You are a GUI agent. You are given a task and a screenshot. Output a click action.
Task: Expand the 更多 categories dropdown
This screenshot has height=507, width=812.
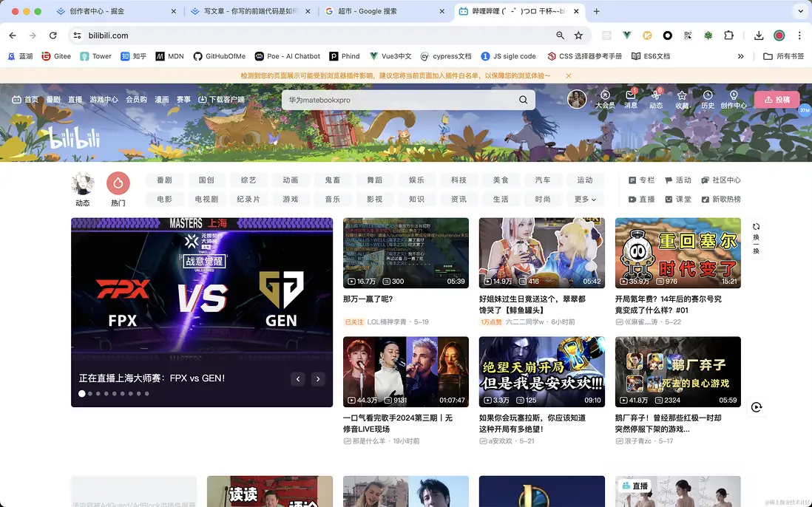(x=585, y=200)
